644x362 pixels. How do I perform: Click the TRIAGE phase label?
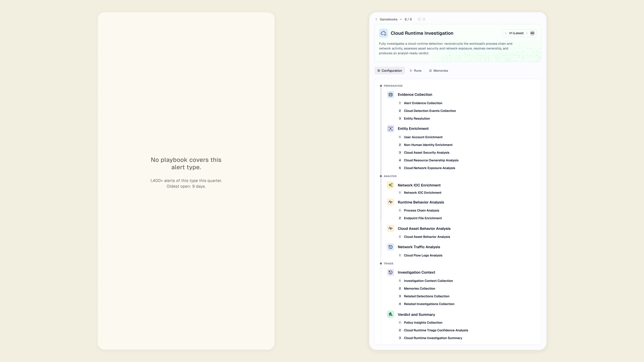point(388,264)
